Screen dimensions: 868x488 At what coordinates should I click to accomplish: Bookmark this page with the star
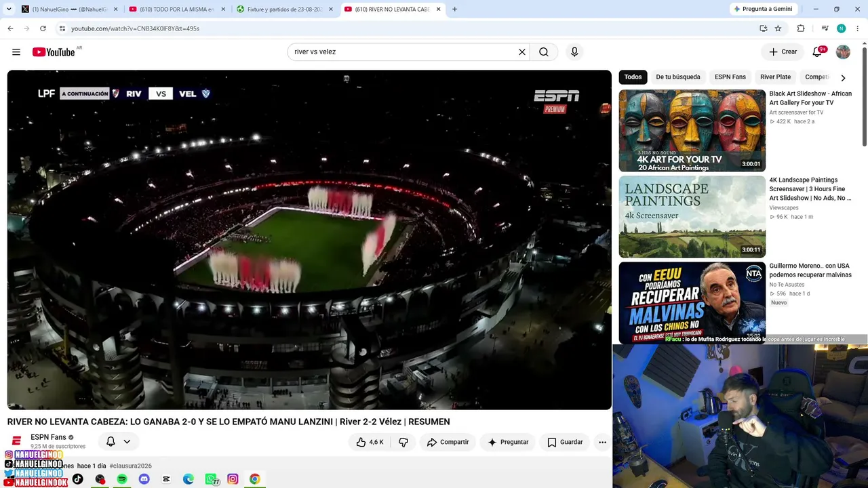(x=778, y=28)
